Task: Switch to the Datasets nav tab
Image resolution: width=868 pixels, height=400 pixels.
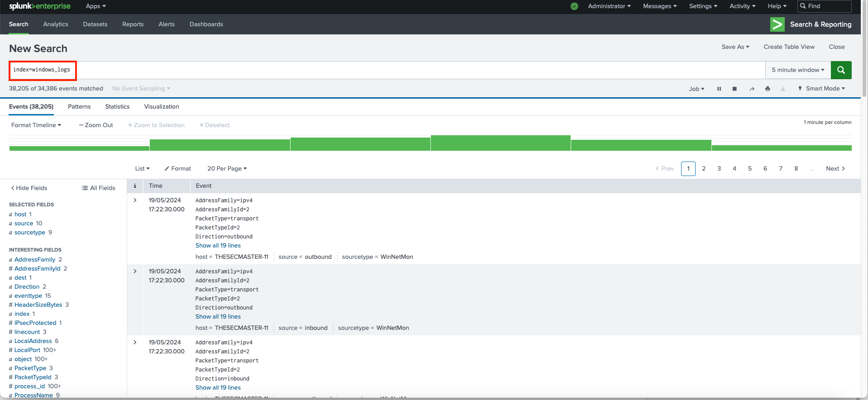Action: 95,24
